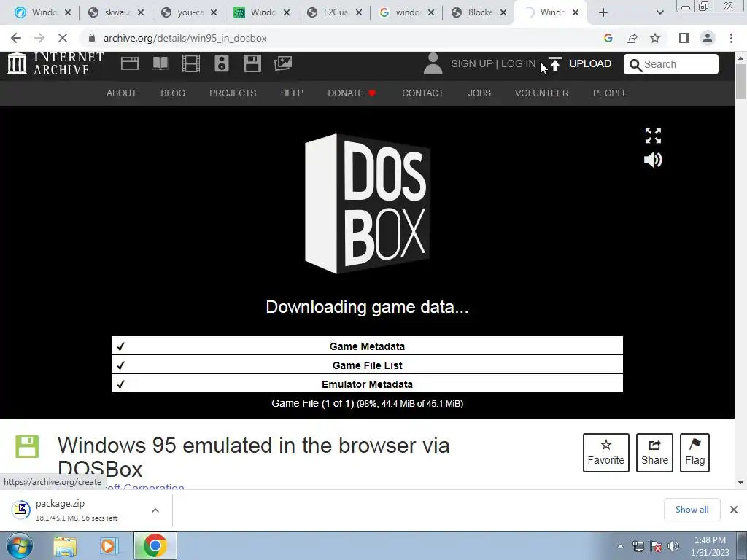The height and width of the screenshot is (560, 747).
Task: Open a new browser tab
Action: 603,12
